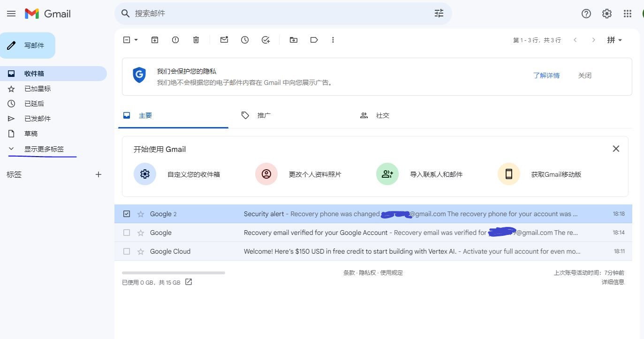Click the Gmail logo
644x339 pixels.
[48, 14]
